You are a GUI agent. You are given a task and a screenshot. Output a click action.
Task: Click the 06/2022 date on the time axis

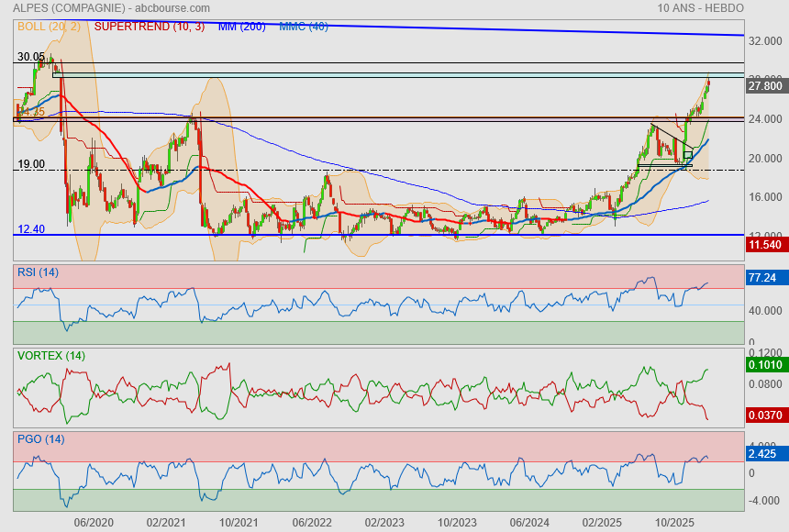point(312,522)
